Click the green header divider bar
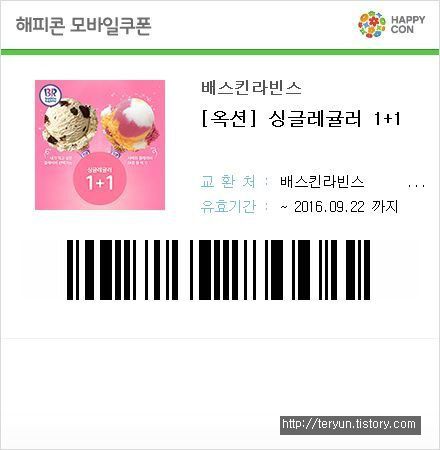Image resolution: width=440 pixels, height=450 pixels. 220,52
